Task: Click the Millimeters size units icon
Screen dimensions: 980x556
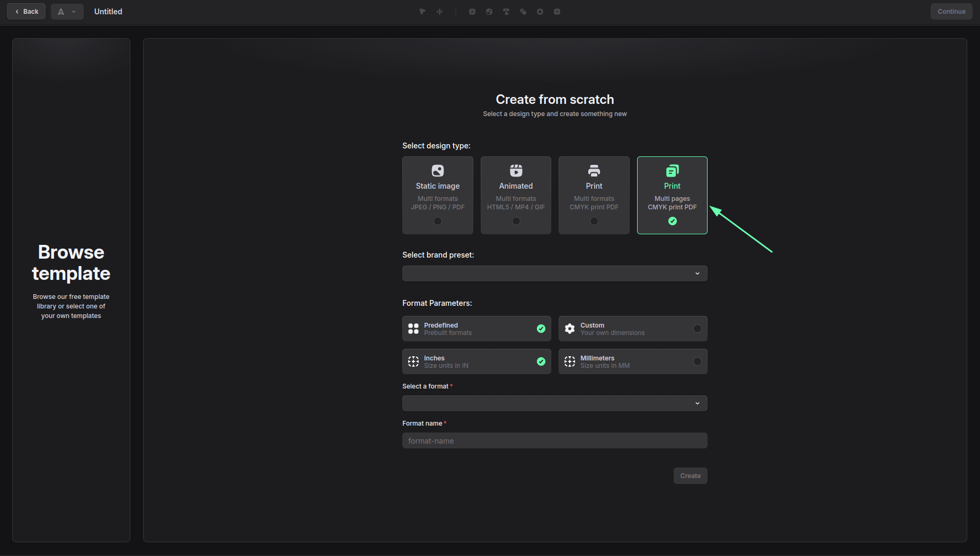Action: 570,361
